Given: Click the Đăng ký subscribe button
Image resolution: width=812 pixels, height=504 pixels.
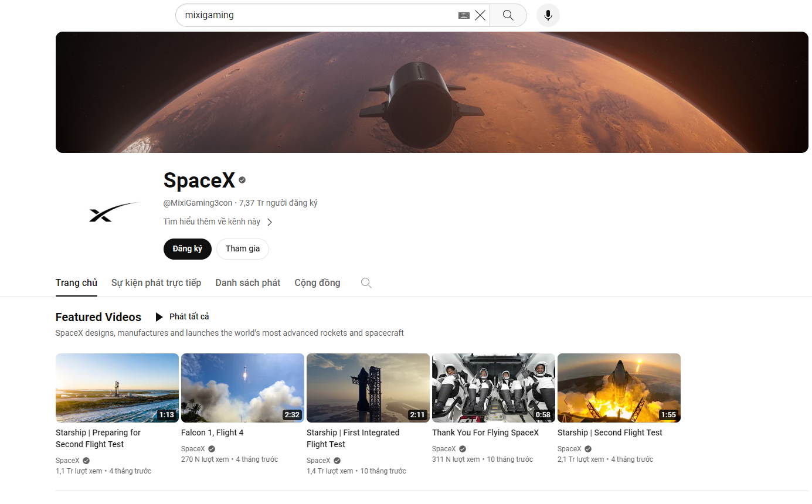Looking at the screenshot, I should tap(187, 248).
